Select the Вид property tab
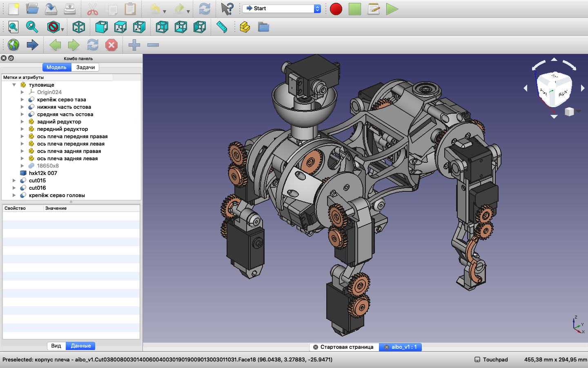Viewport: 588px width, 368px height. click(x=56, y=346)
